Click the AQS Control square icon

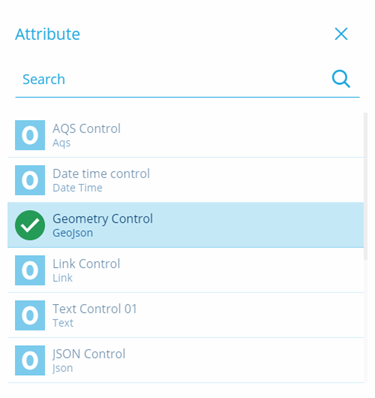[30, 135]
